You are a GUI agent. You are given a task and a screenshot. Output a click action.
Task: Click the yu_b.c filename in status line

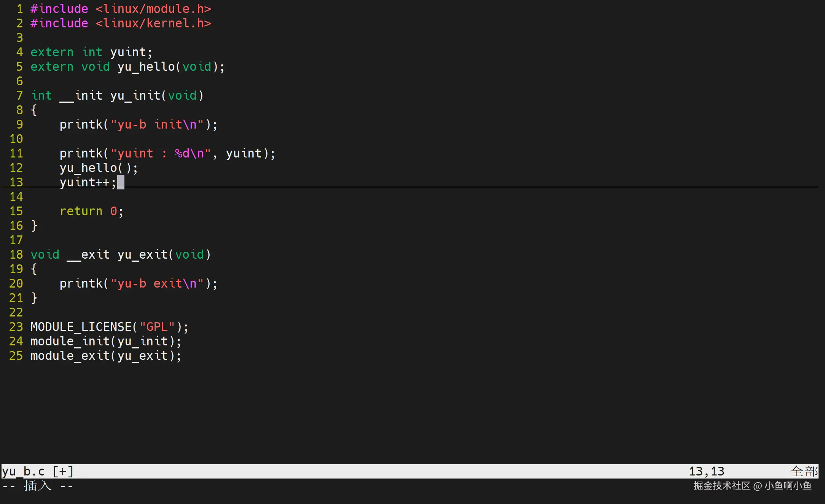pos(24,471)
